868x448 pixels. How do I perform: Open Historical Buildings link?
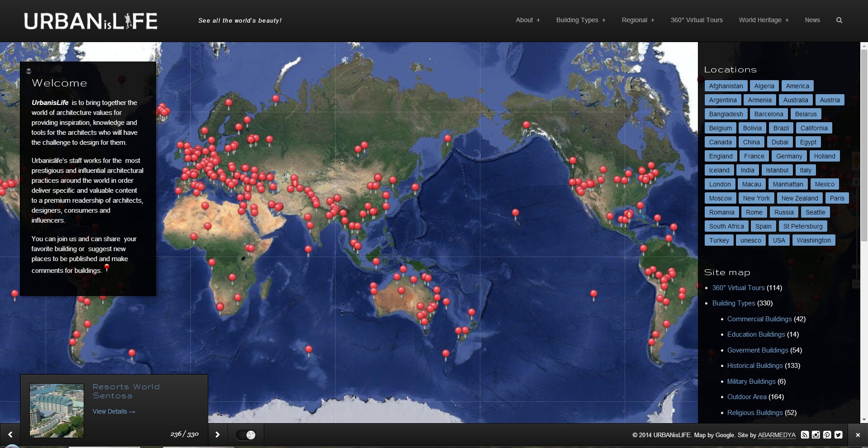tap(755, 366)
